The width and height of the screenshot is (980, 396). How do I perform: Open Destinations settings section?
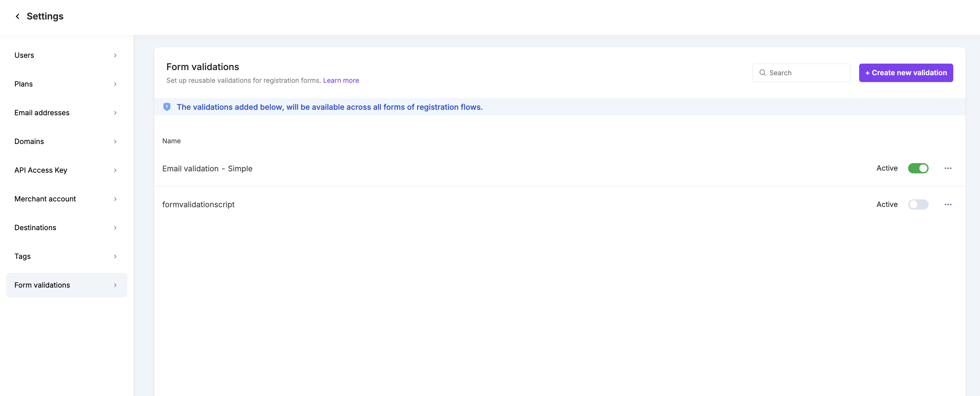coord(35,228)
